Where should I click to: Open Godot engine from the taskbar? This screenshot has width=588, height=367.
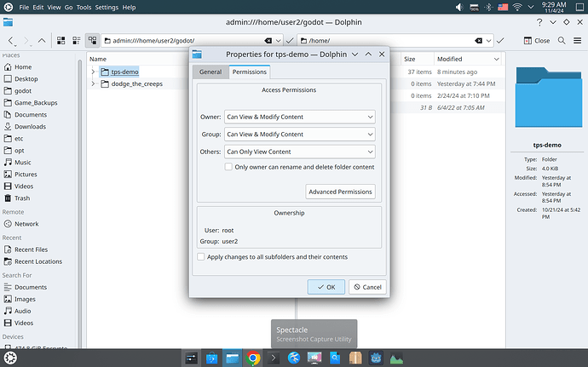(x=376, y=358)
